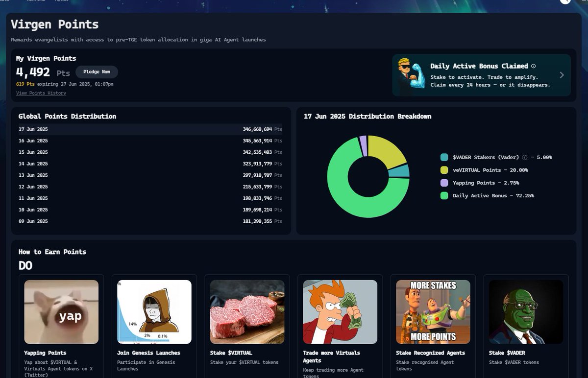Click the Pledge Now button
588x378 pixels.
[x=97, y=72]
